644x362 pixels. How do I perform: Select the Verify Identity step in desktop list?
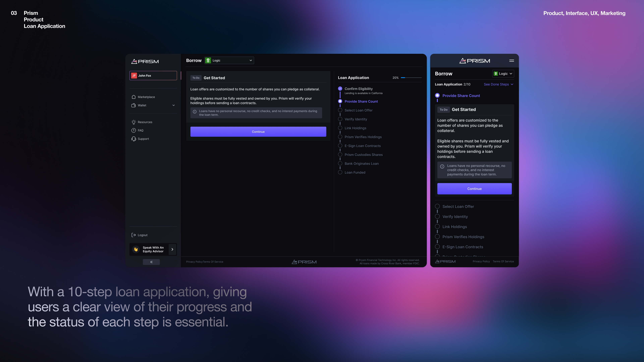pos(356,119)
